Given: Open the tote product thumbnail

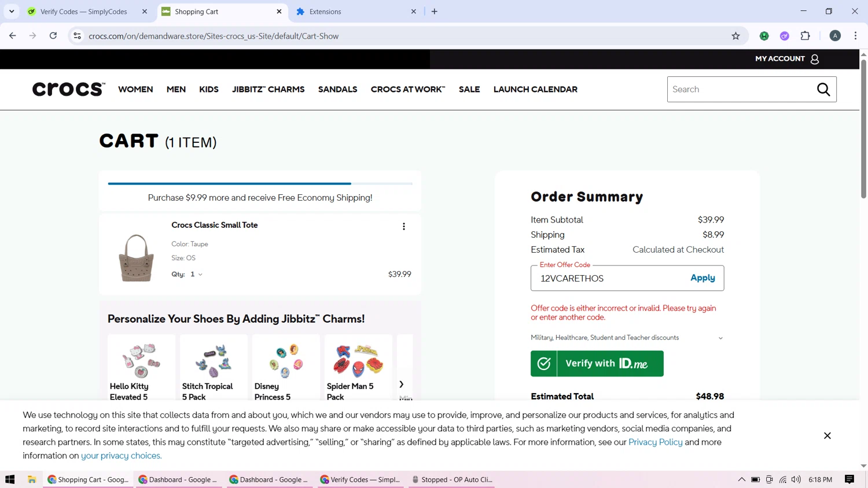Looking at the screenshot, I should [137, 257].
